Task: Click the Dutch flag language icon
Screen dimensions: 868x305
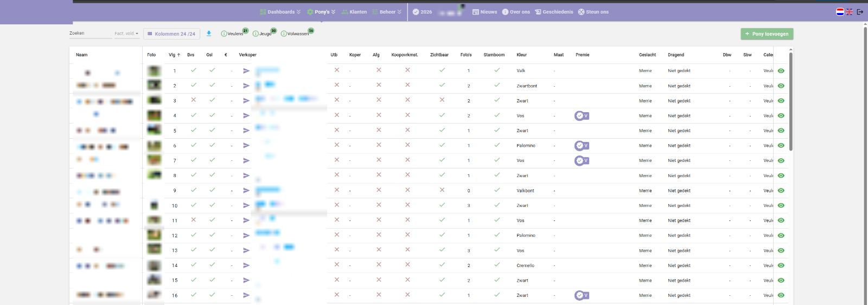Action: (x=840, y=12)
